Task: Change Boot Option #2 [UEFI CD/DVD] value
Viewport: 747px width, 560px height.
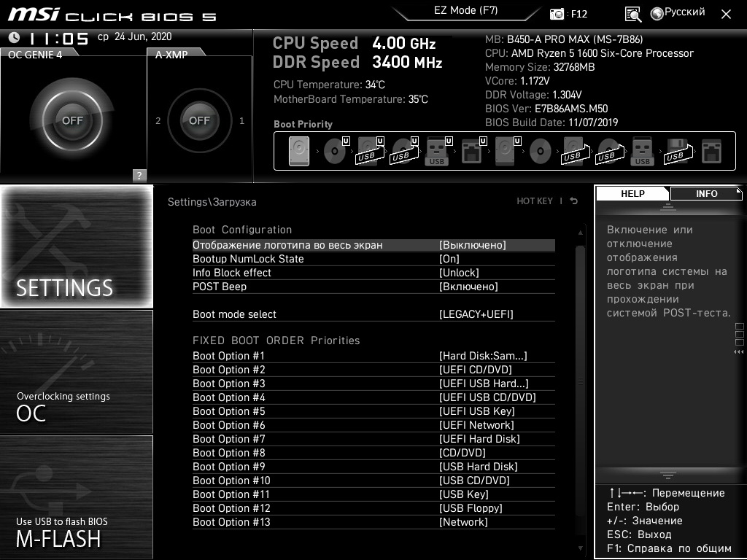Action: coord(476,370)
